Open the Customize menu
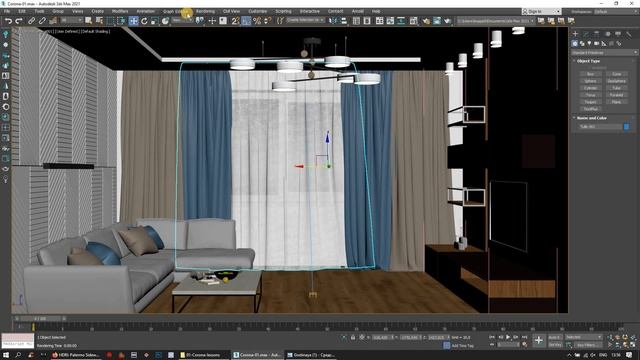 coord(258,11)
